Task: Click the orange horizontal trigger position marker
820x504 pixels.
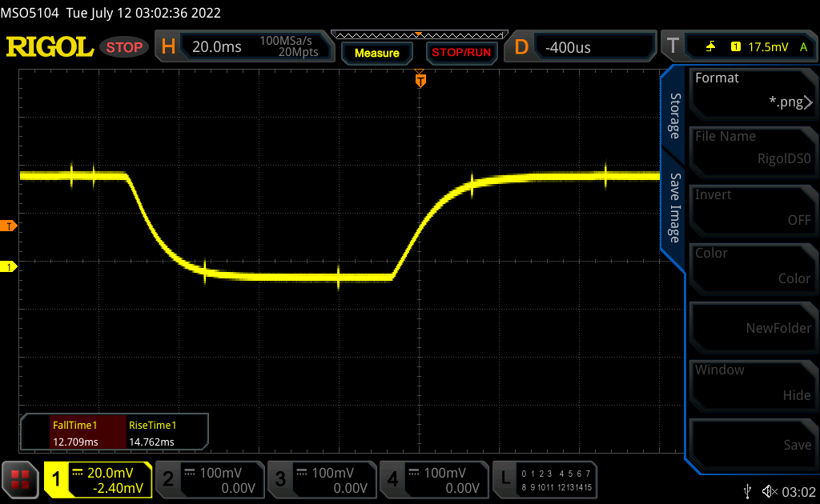Action: [420, 80]
